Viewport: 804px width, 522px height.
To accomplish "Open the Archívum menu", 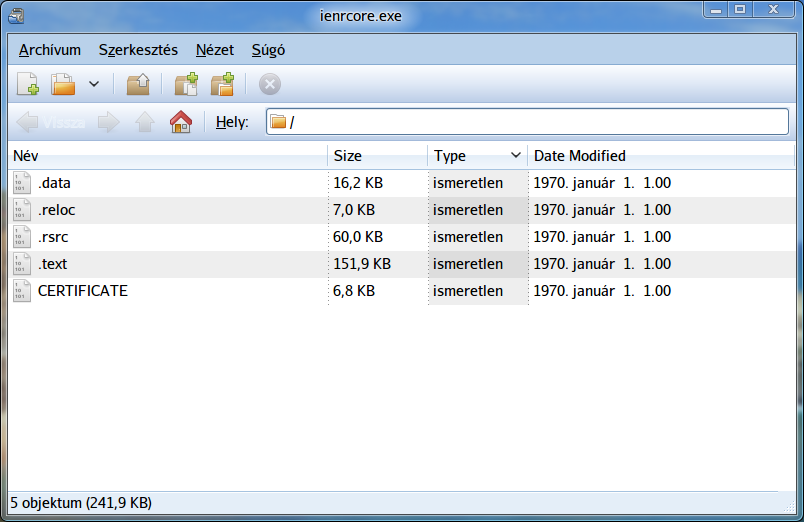I will click(50, 50).
